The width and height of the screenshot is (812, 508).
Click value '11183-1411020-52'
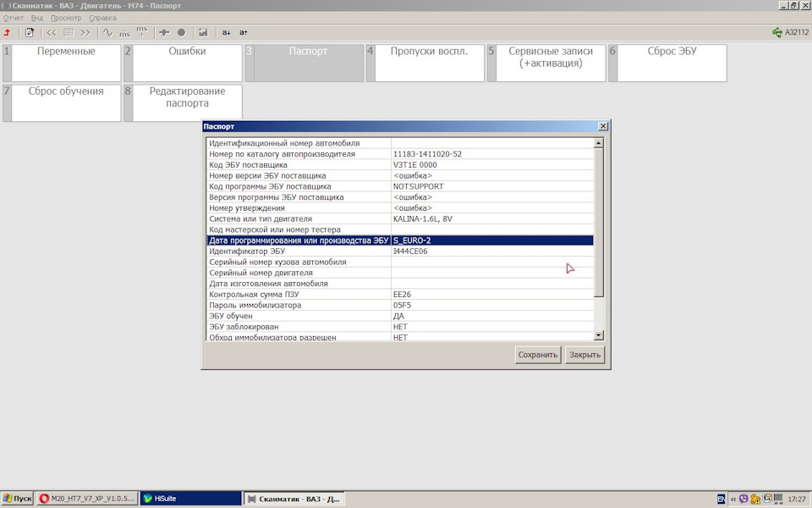click(x=427, y=154)
